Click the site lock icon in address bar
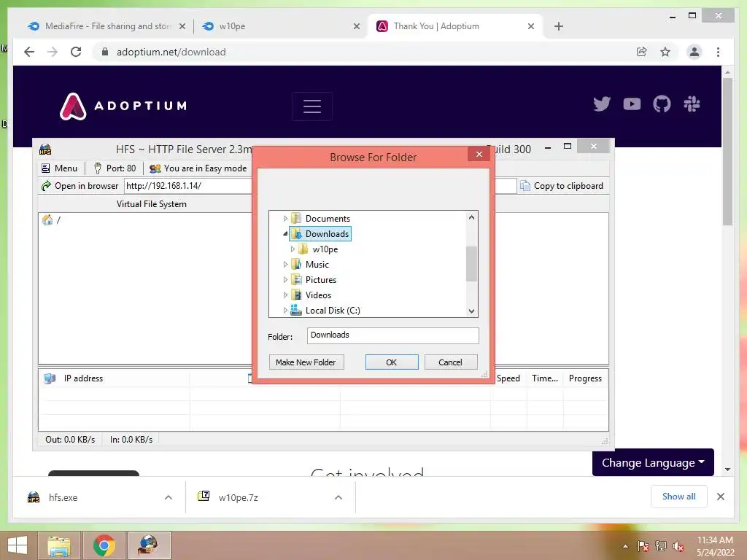Viewport: 747px width, 560px height. 105,52
